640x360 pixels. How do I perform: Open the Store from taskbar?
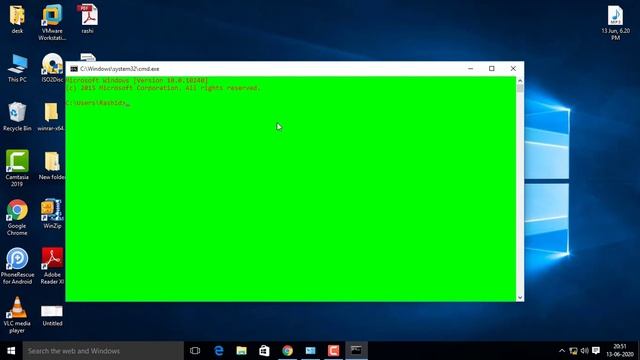point(264,351)
